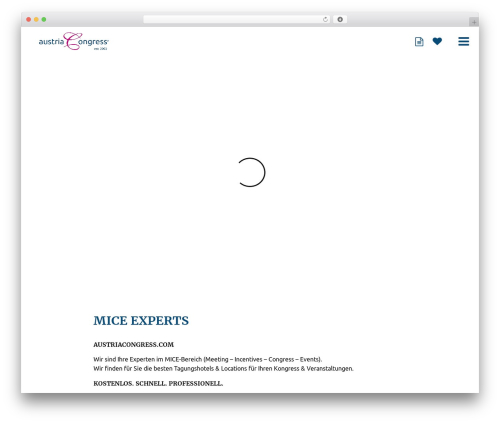
Task: Open favorites via the heart icon
Action: (437, 41)
